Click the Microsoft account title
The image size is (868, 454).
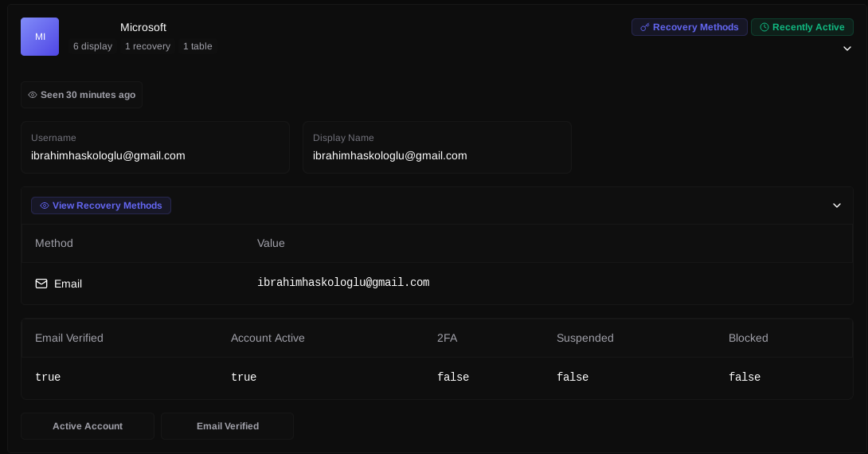click(x=143, y=27)
